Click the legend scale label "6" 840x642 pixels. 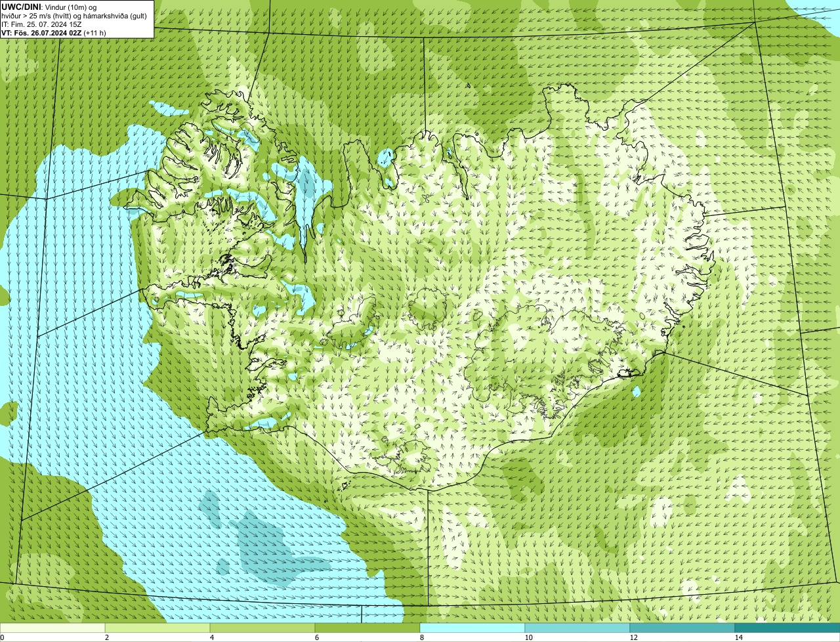(x=316, y=637)
